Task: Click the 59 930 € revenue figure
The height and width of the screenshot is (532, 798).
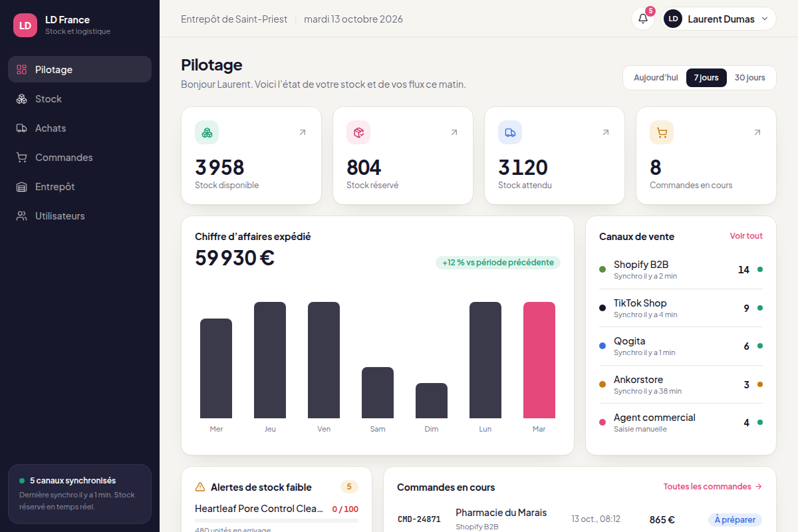Action: click(x=235, y=257)
